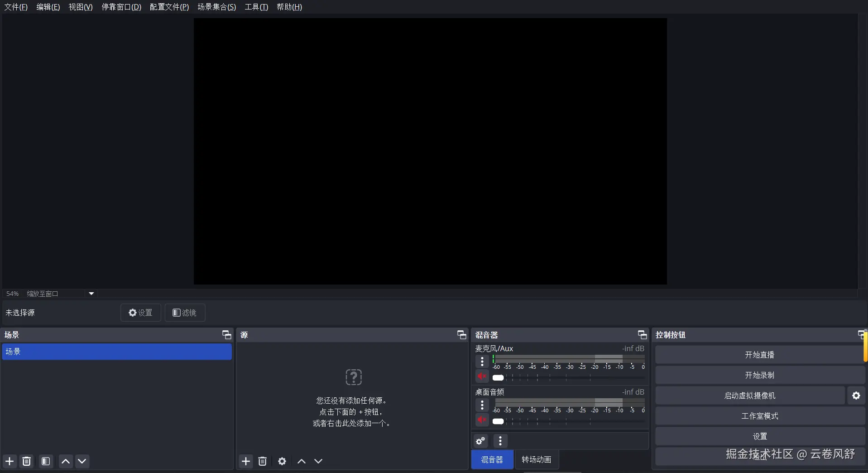Undock the 混音器 panel

[643, 335]
